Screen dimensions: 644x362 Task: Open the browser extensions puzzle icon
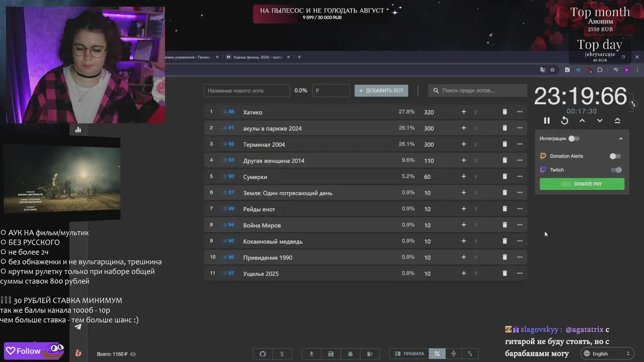click(x=600, y=70)
